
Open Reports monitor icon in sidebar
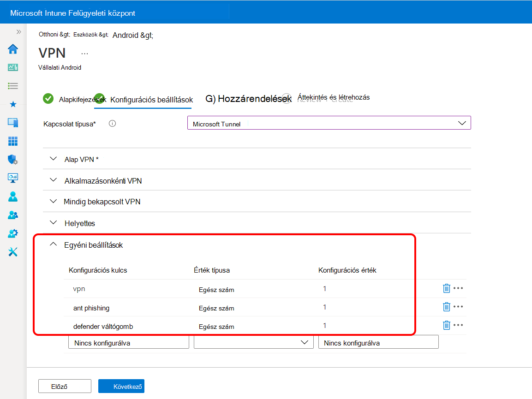[13, 178]
